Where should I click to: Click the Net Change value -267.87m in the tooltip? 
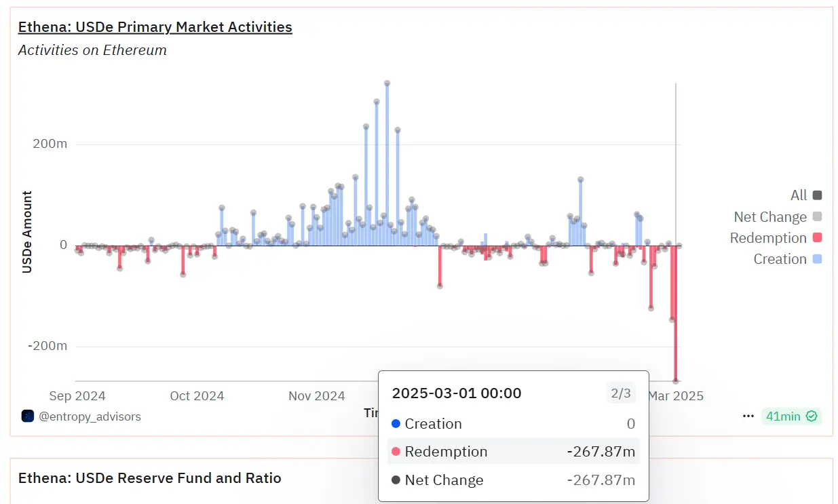click(601, 480)
